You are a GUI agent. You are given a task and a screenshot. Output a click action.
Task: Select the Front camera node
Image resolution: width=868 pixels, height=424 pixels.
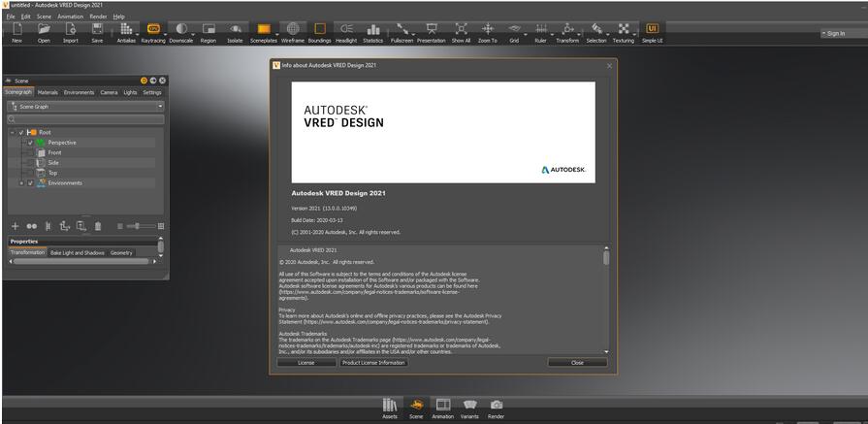[x=54, y=152]
